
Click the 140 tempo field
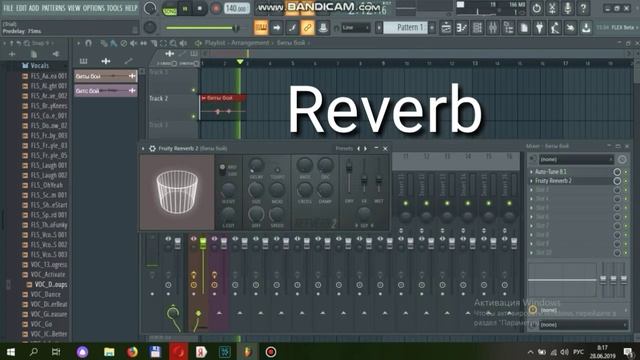[237, 8]
